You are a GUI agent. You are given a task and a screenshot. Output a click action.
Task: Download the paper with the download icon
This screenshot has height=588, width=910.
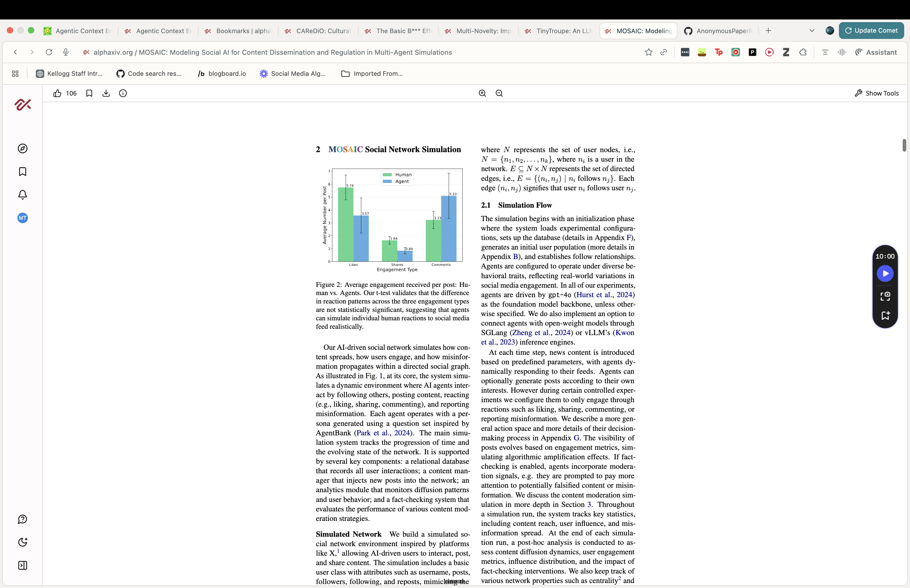pos(106,93)
